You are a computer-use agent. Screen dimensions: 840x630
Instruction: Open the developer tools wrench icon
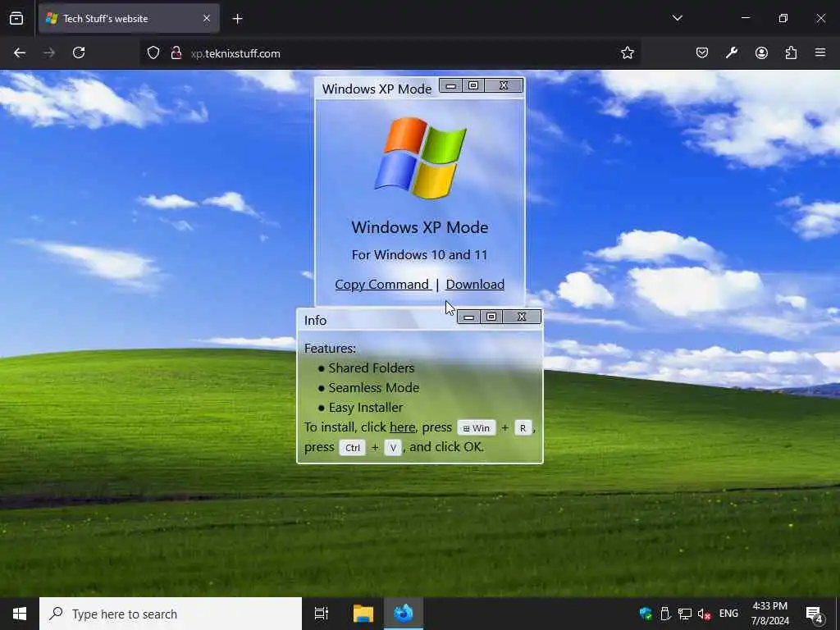pos(732,52)
